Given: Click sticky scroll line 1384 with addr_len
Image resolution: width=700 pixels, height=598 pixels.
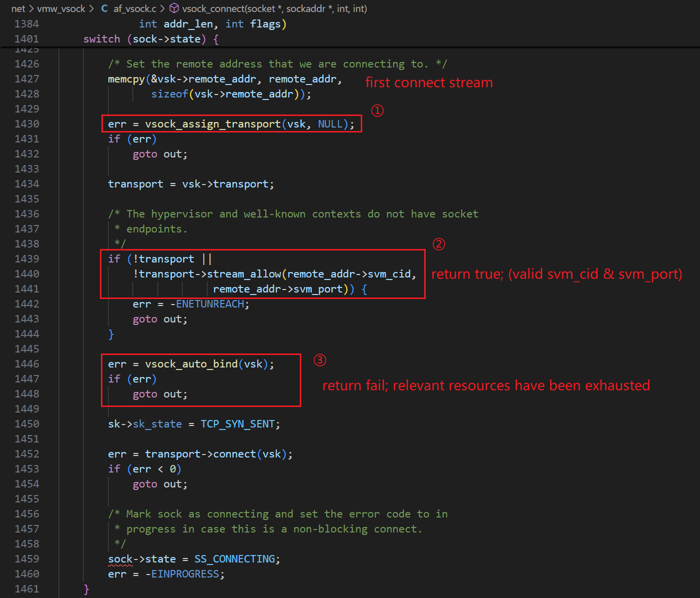Looking at the screenshot, I should [x=212, y=24].
